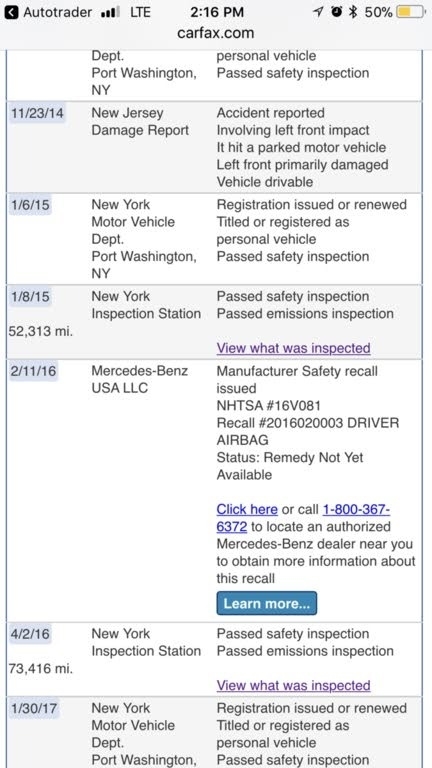The height and width of the screenshot is (768, 432).
Task: Open the Click here recall link
Action: coord(247,509)
